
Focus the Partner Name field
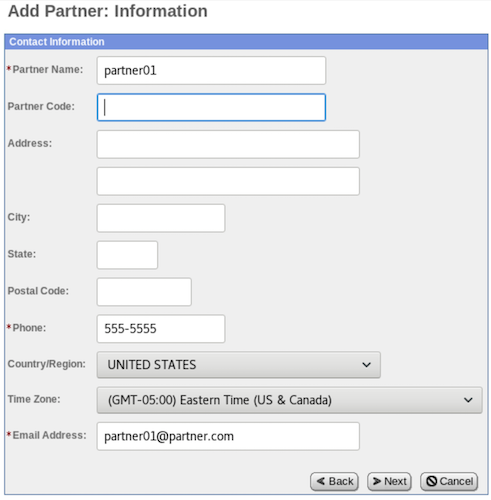point(211,70)
